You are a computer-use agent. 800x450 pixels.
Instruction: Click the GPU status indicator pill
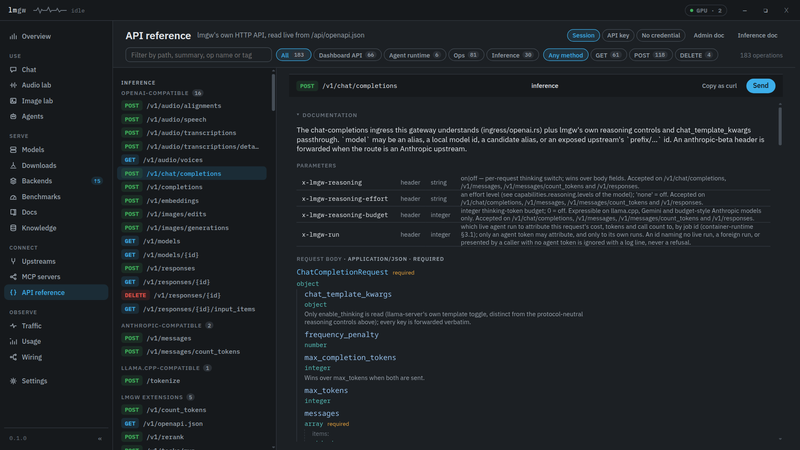point(706,10)
